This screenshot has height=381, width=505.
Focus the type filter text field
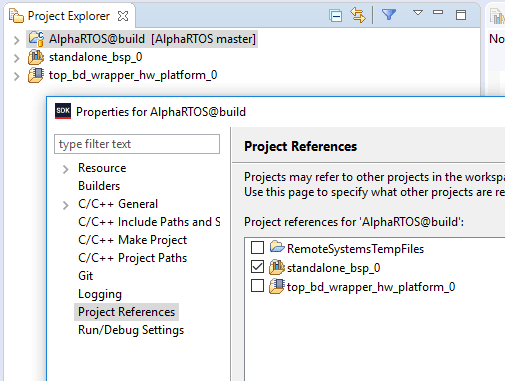click(x=137, y=144)
